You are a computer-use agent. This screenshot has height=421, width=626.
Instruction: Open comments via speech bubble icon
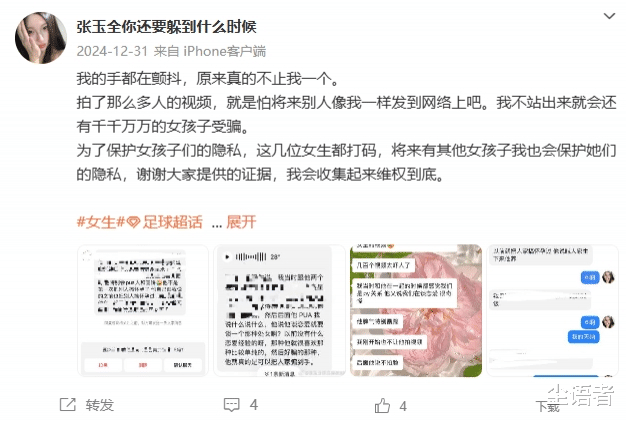pos(232,405)
